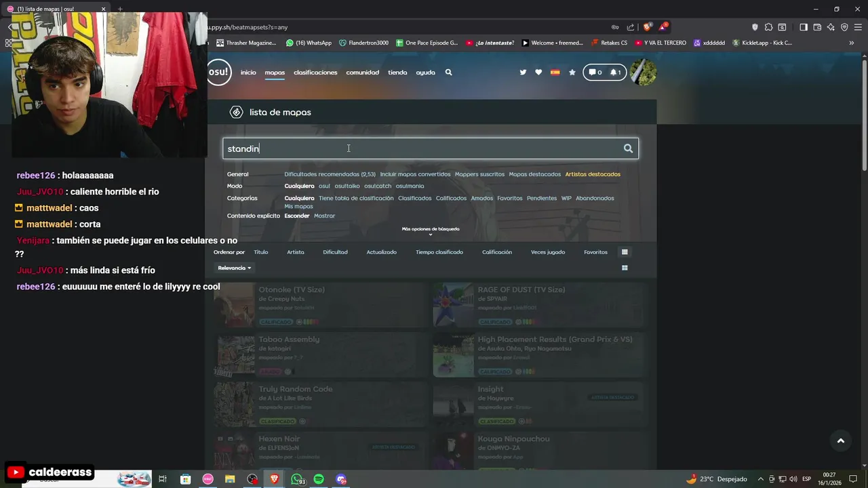Open Kicklet.app bookmark
The width and height of the screenshot is (868, 488).
pos(762,43)
